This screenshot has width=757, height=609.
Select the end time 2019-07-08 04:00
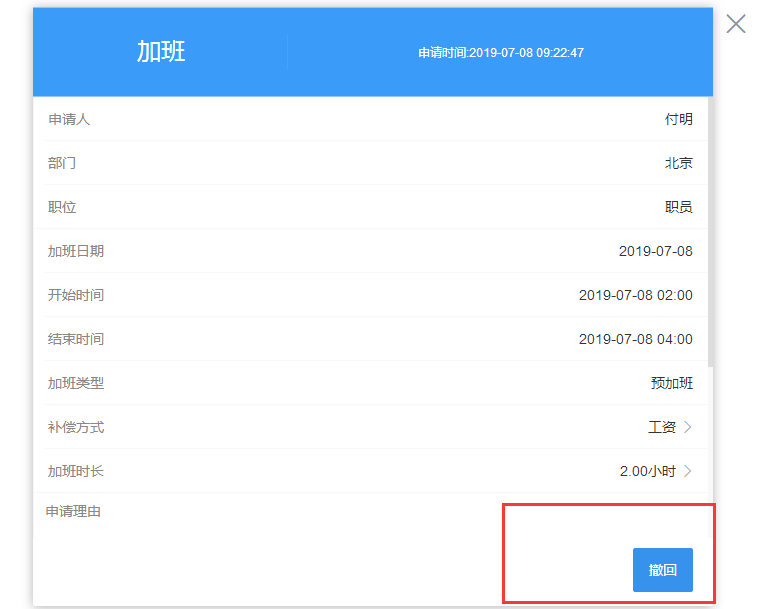pyautogui.click(x=635, y=339)
